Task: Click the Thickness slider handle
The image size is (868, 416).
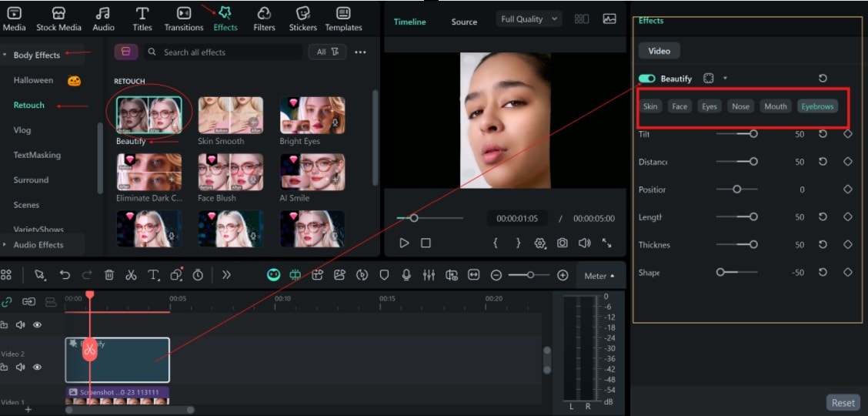Action: click(753, 244)
